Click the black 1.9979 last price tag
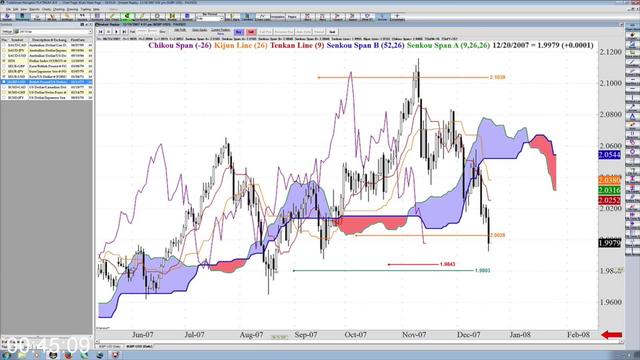Image resolution: width=640 pixels, height=360 pixels. [x=609, y=243]
